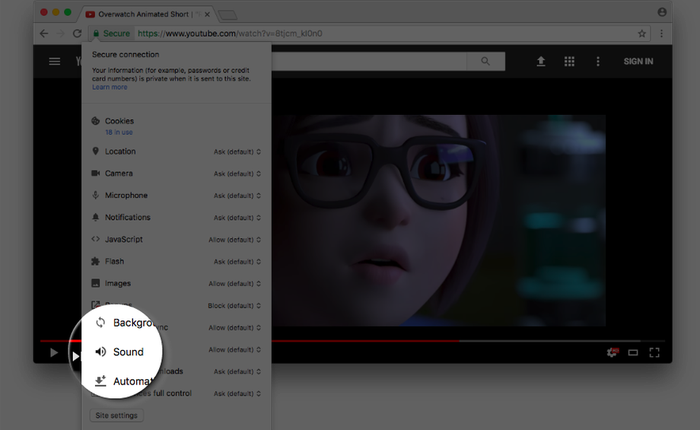The image size is (700, 430).
Task: Open the Microphone permission dropdown
Action: click(237, 196)
